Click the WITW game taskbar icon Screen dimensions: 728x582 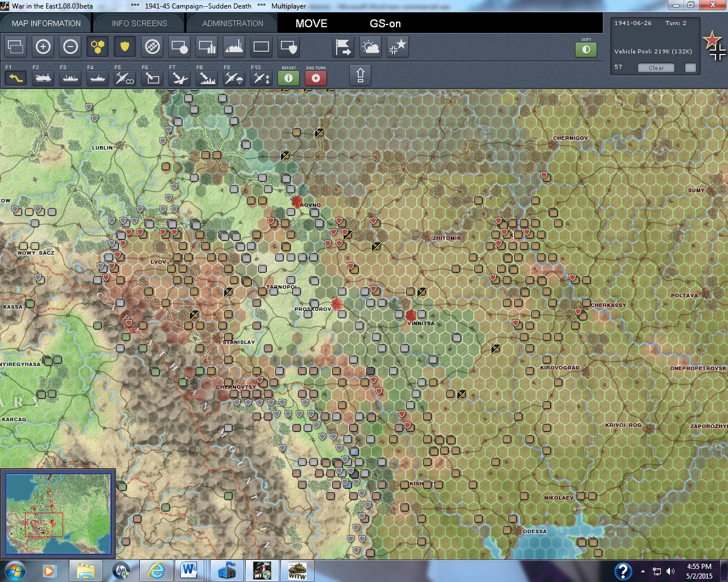tap(297, 571)
